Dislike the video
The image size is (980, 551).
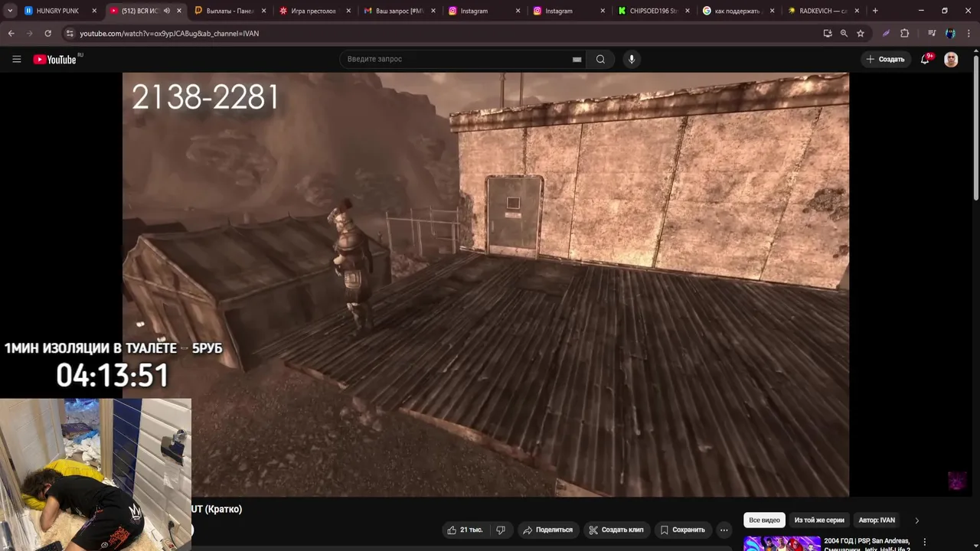click(x=501, y=530)
